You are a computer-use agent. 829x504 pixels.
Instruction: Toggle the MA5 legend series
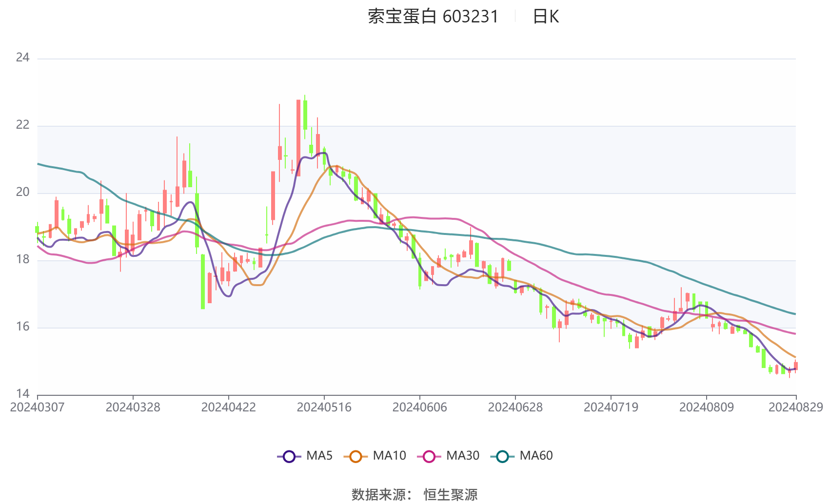[305, 456]
